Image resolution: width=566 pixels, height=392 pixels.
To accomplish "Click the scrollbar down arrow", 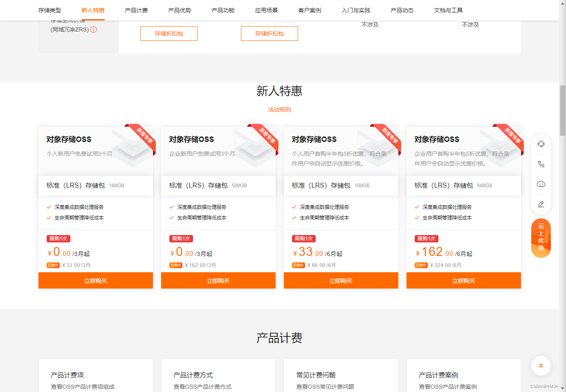I will [562, 388].
